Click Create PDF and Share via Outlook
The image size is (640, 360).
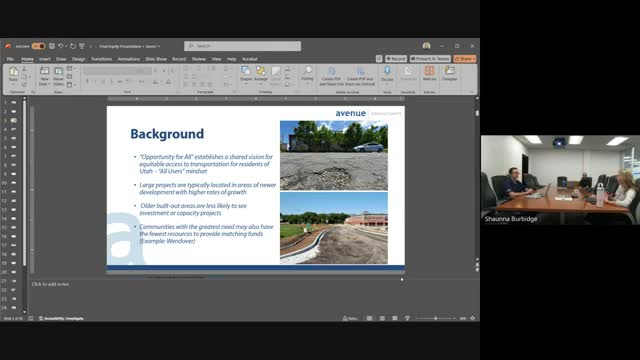coord(360,76)
